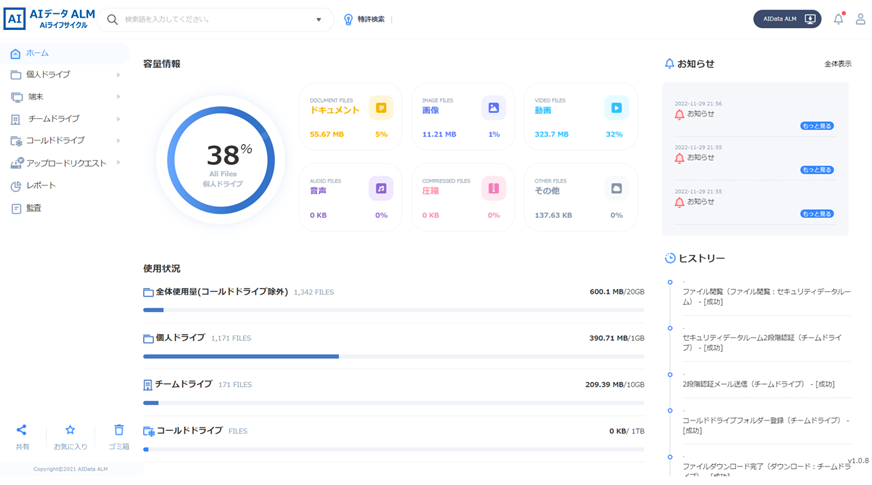The height and width of the screenshot is (485, 872).
Task: Click history entry コールドドライブフォルダー登録
Action: tap(766, 425)
